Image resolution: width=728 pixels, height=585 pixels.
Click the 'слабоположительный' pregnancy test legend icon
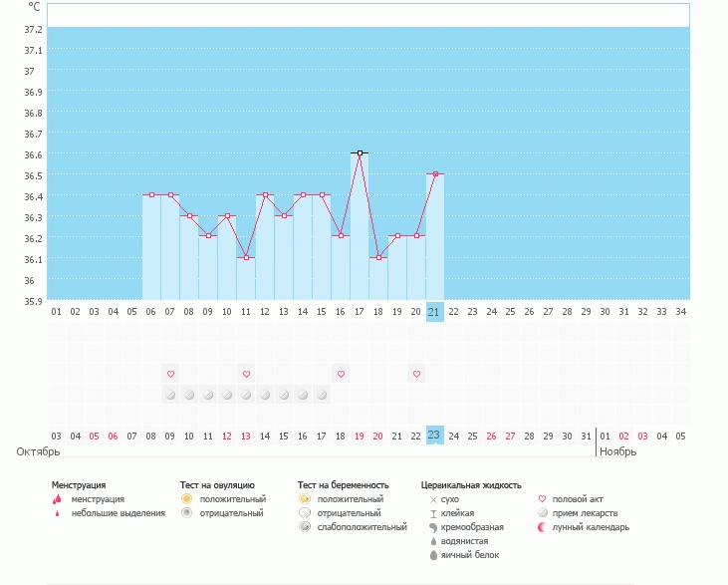pyautogui.click(x=304, y=527)
